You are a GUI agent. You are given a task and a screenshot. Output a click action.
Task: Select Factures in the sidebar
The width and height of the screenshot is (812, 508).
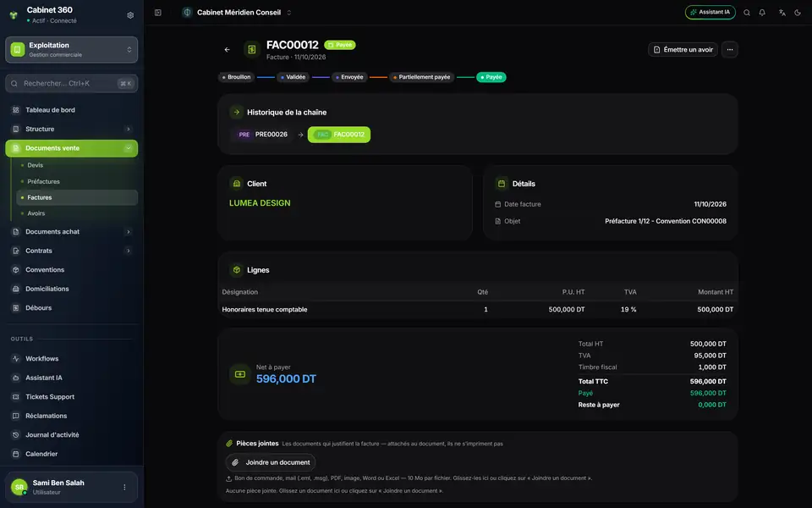77,197
